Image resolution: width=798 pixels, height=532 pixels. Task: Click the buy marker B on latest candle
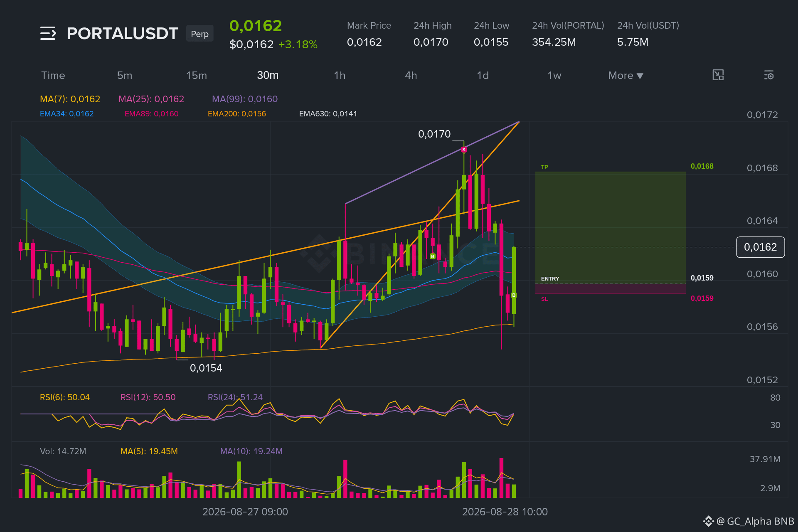click(514, 295)
